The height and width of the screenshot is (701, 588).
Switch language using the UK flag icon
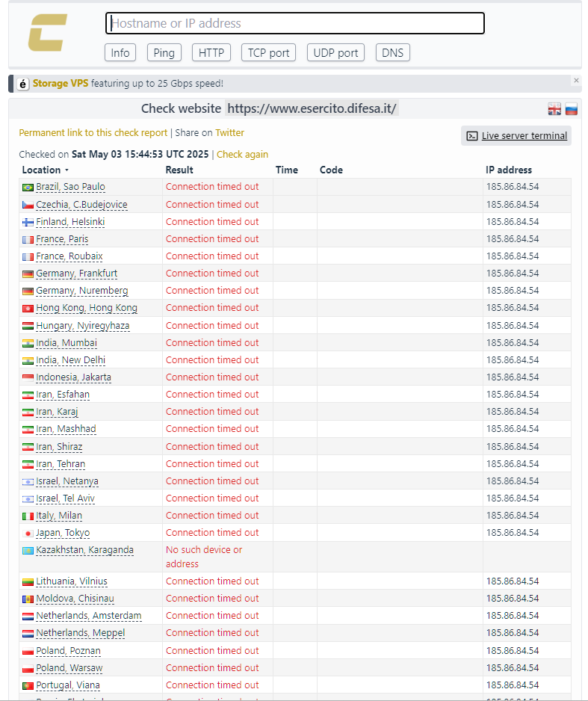(x=554, y=109)
